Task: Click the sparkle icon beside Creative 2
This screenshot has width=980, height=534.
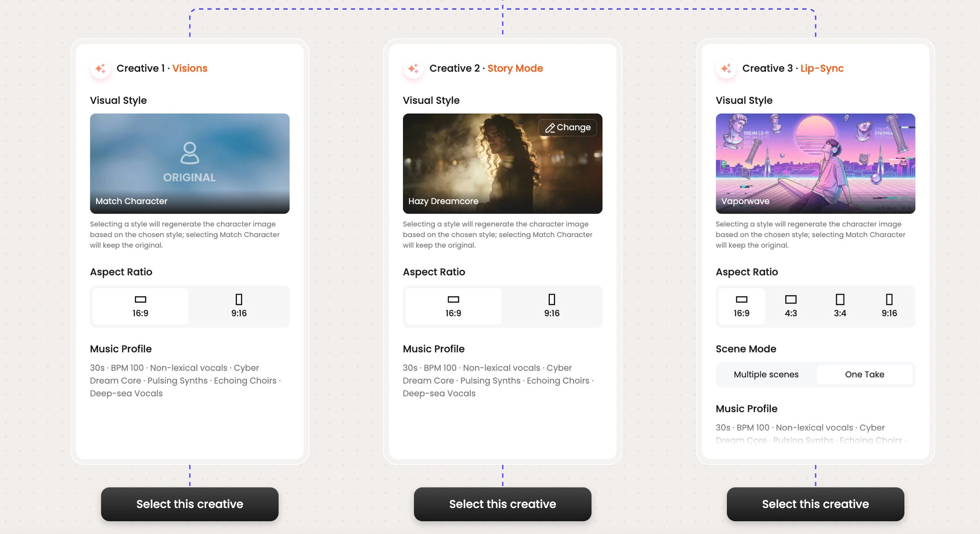Action: (x=413, y=68)
